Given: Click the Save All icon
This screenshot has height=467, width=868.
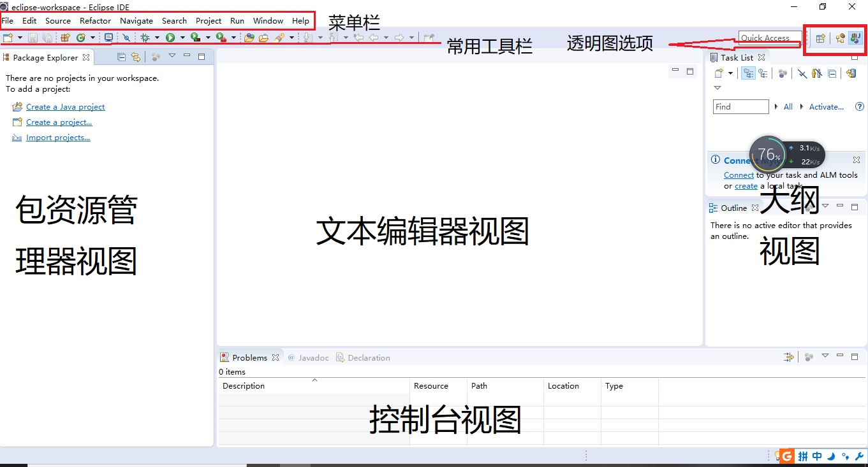Looking at the screenshot, I should pyautogui.click(x=47, y=38).
